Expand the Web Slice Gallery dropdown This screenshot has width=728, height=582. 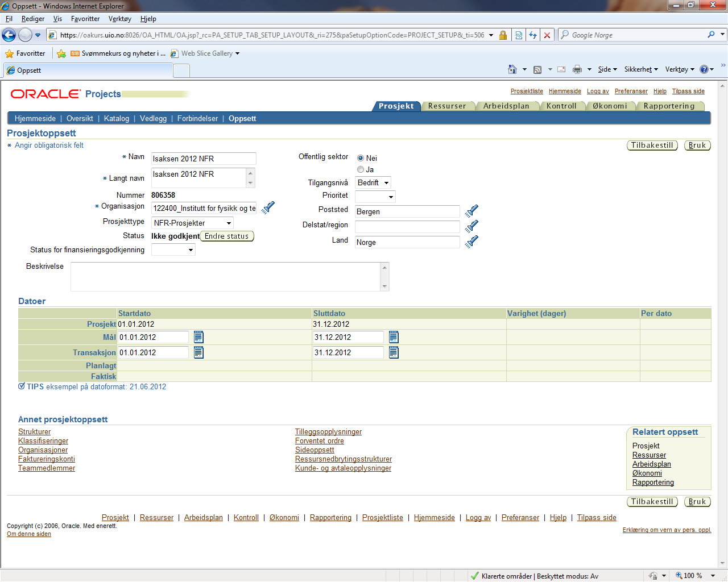pyautogui.click(x=237, y=53)
